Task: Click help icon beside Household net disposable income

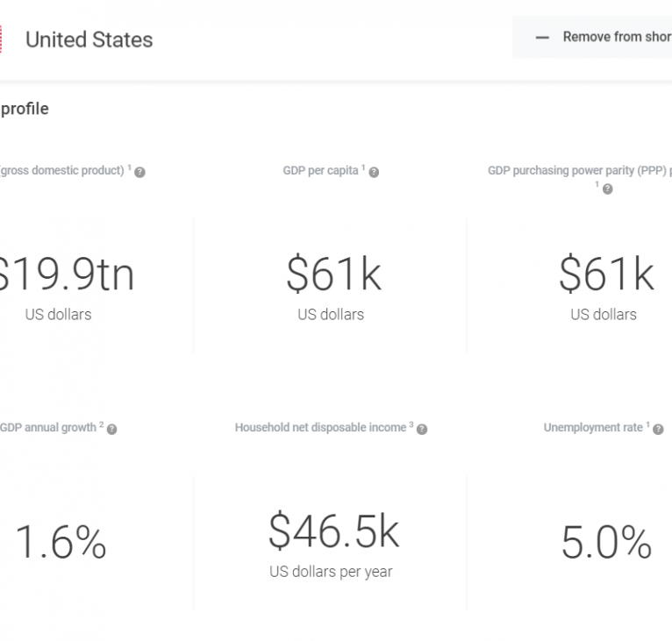Action: point(422,430)
